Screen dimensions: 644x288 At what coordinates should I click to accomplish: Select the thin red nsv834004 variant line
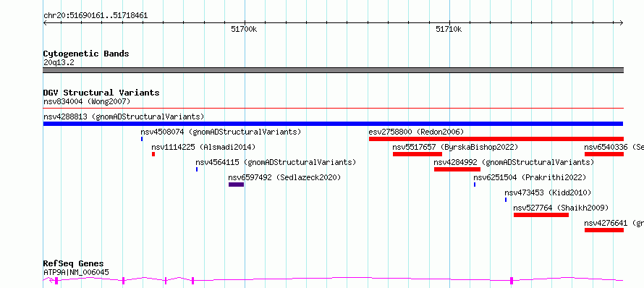tap(333, 109)
